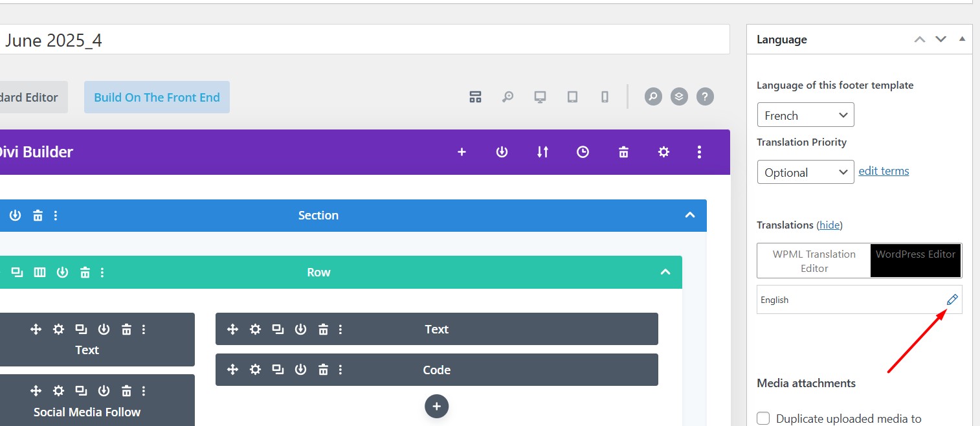Open gear settings in Divi Builder header
This screenshot has height=426, width=980.
coord(663,151)
